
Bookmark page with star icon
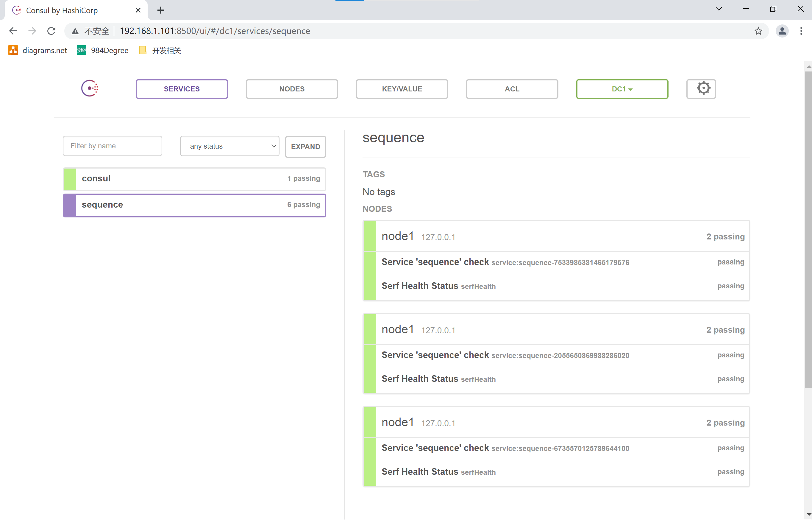click(758, 31)
